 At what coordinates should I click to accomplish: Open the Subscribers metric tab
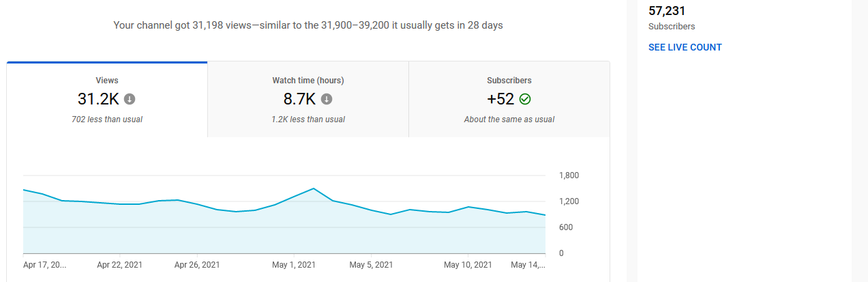coord(509,81)
